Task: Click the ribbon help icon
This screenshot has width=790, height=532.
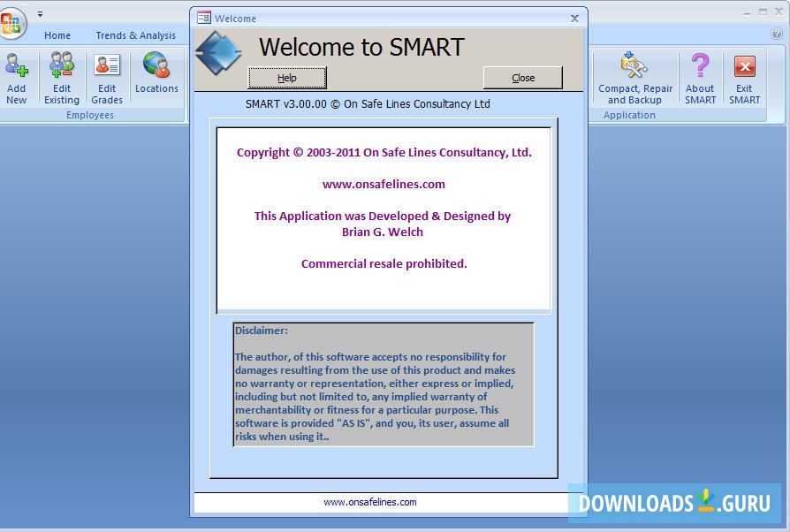Action: click(777, 34)
